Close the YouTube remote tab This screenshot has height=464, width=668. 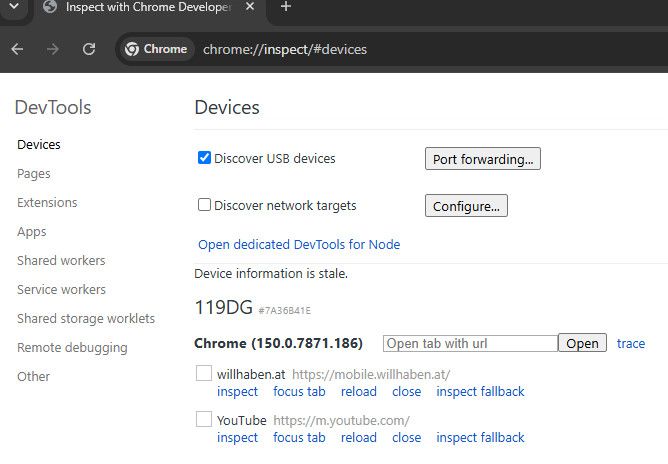406,438
